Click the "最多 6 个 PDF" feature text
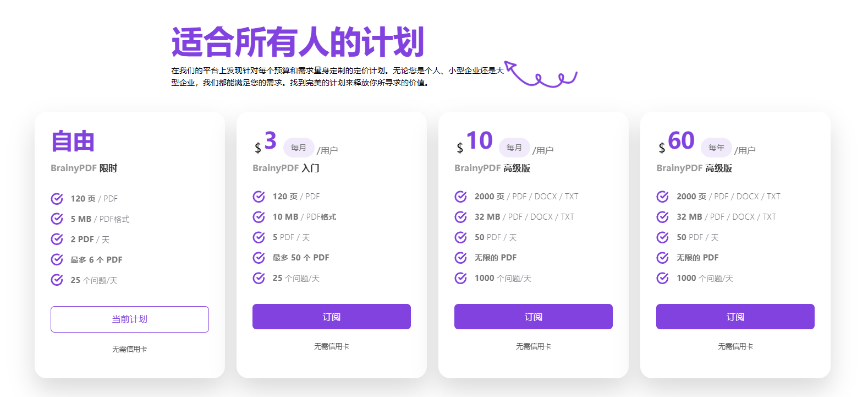This screenshot has height=397, width=868. point(96,260)
